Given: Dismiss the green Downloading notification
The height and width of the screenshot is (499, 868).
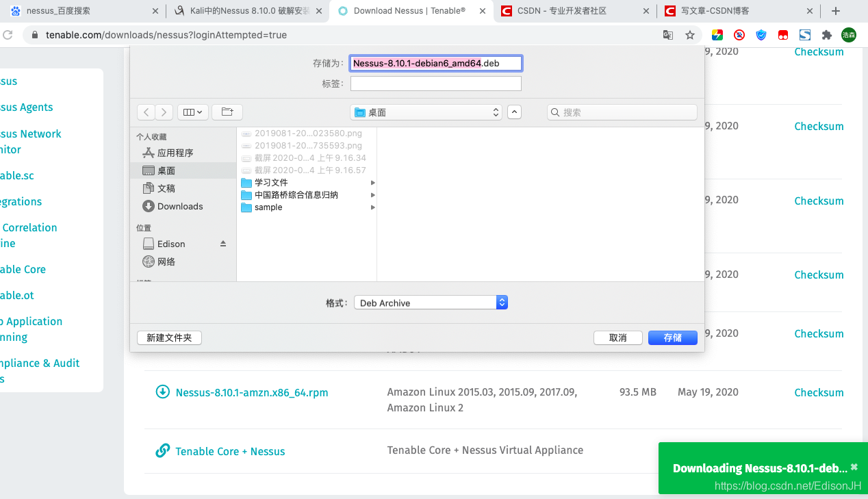Looking at the screenshot, I should 854,467.
